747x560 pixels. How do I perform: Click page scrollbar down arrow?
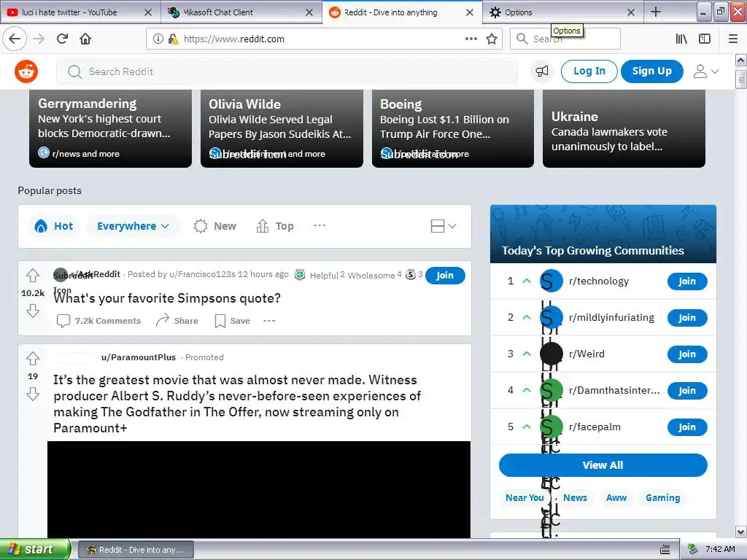coord(740,532)
